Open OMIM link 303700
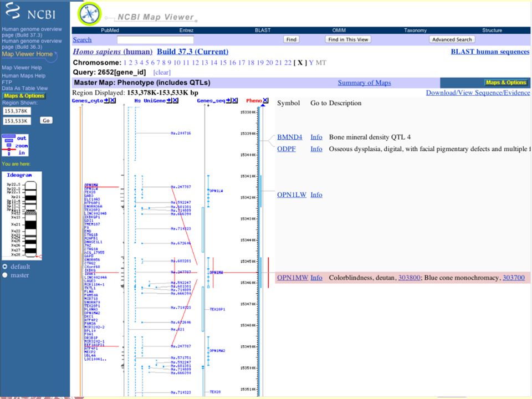The image size is (532, 399). pyautogui.click(x=514, y=278)
